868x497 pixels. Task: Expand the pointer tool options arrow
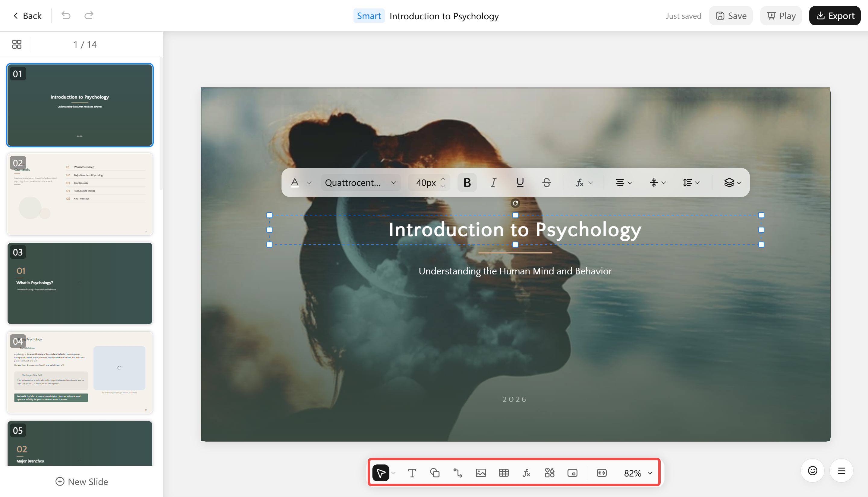pos(393,473)
